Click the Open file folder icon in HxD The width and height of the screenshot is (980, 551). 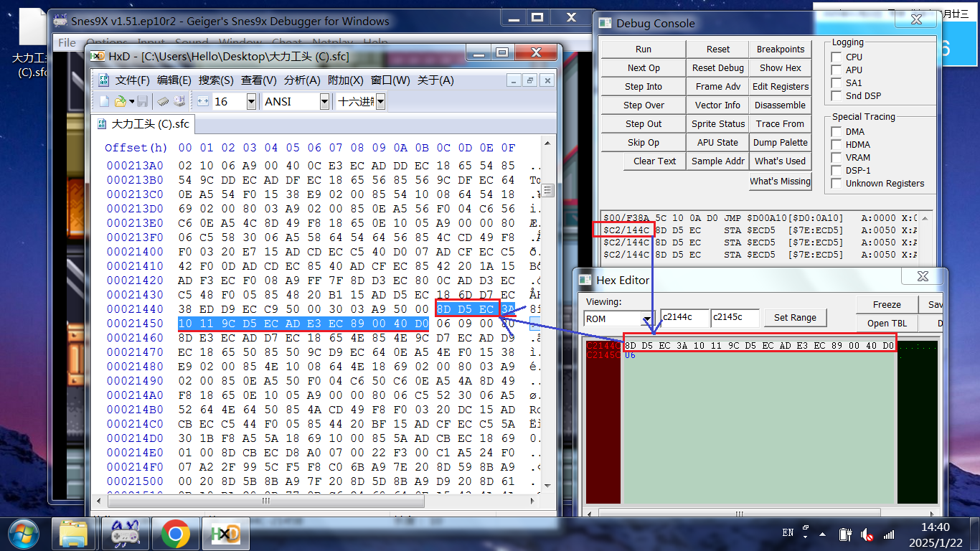coord(121,102)
